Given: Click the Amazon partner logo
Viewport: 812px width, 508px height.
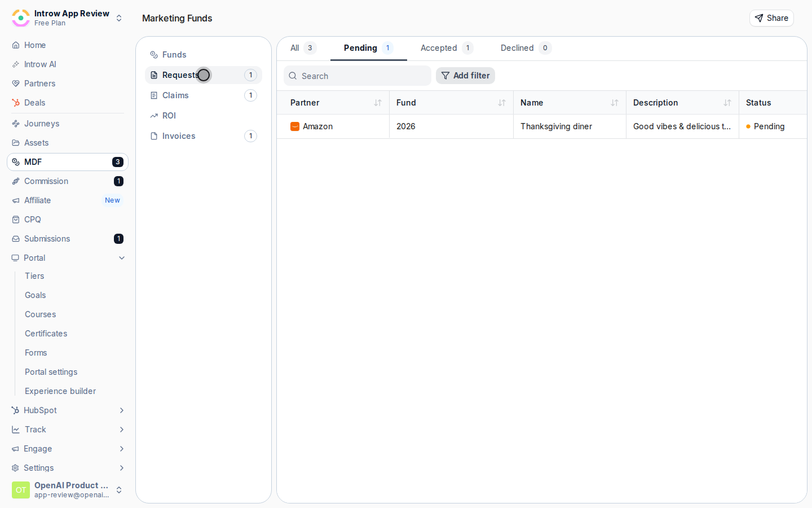Looking at the screenshot, I should tap(295, 126).
